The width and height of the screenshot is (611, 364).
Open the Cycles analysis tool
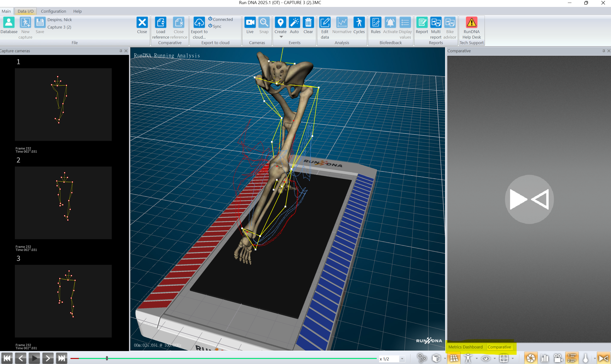click(x=359, y=23)
